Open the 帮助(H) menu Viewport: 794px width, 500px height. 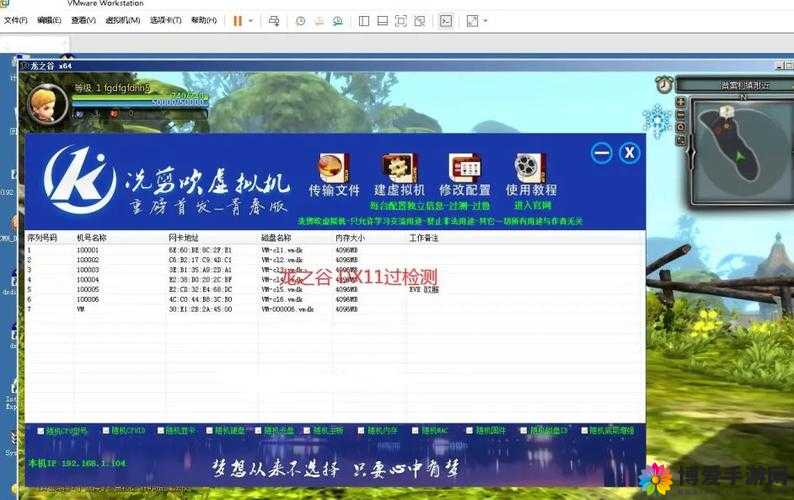pos(204,20)
